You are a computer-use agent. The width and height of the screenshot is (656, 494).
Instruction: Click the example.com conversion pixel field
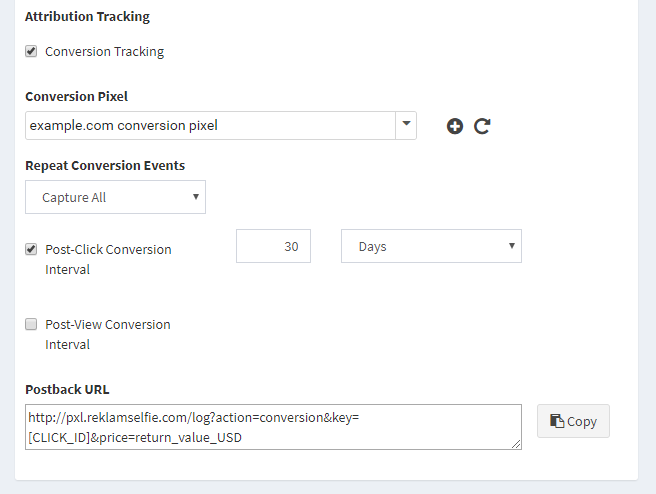210,125
